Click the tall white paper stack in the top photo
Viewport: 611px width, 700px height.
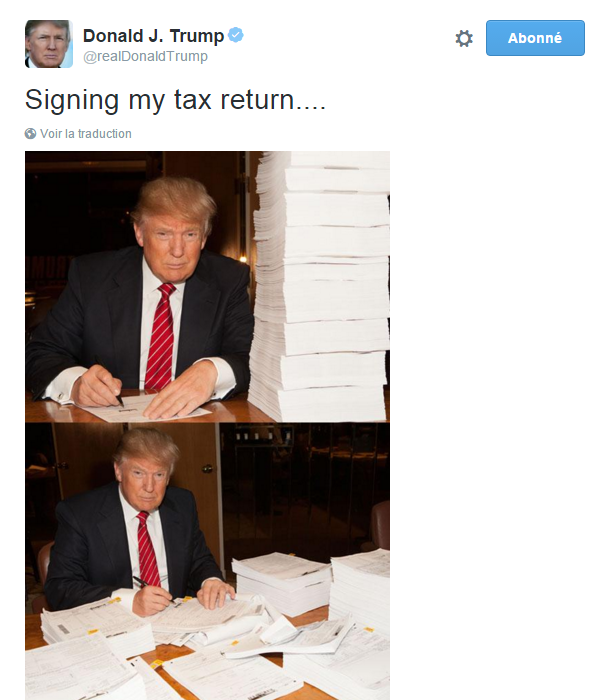(319, 286)
